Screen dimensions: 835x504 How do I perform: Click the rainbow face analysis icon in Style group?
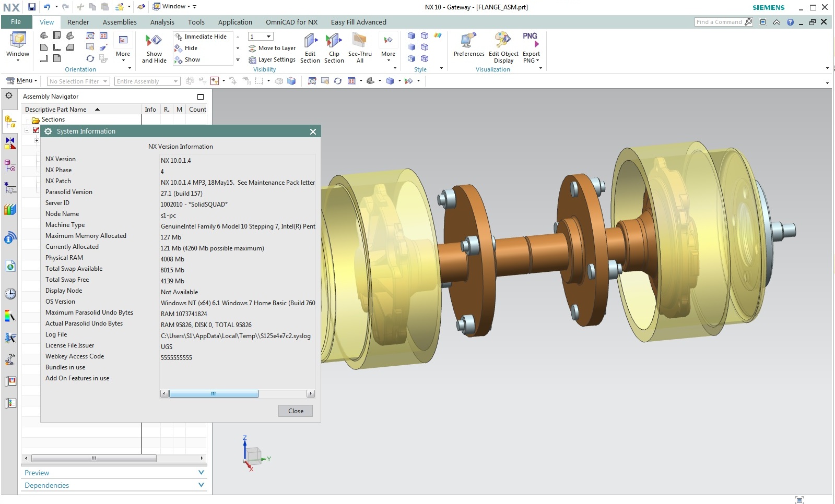[438, 35]
